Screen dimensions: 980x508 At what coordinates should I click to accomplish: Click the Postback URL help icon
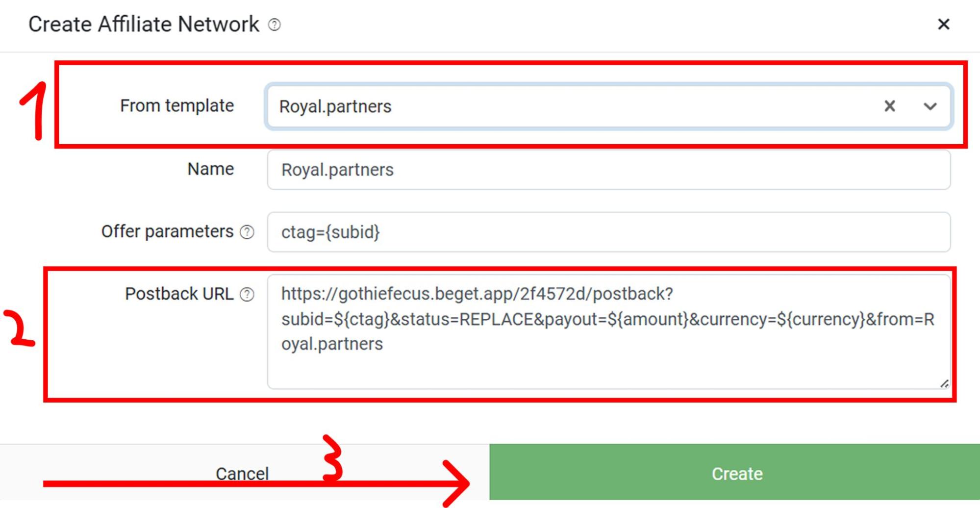(x=247, y=294)
